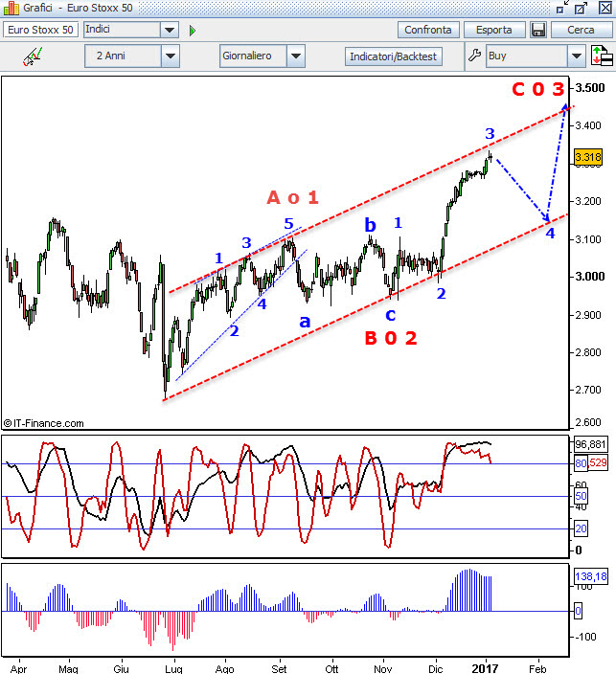Click the Grafici bar chart app icon

11,8
